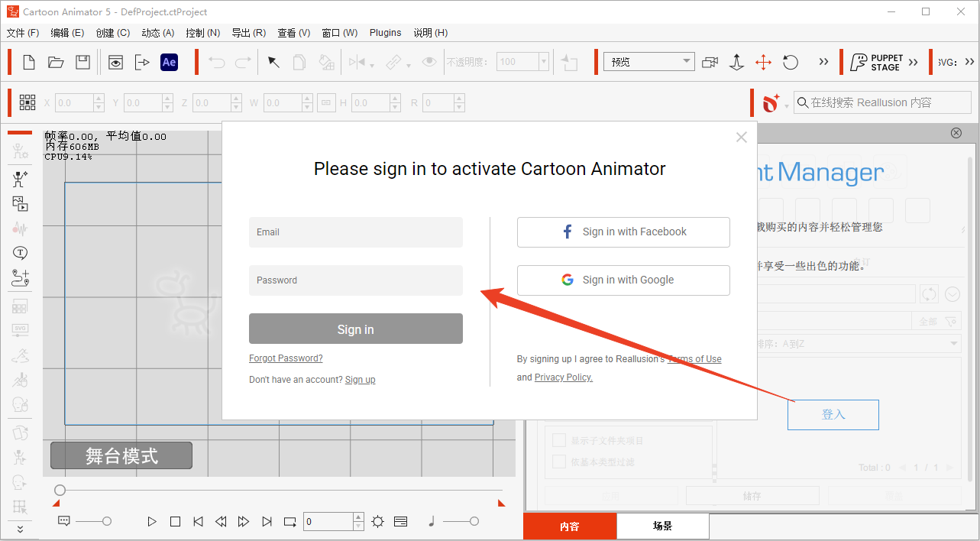Expand the left toolbar bottom chevron

[x=20, y=529]
